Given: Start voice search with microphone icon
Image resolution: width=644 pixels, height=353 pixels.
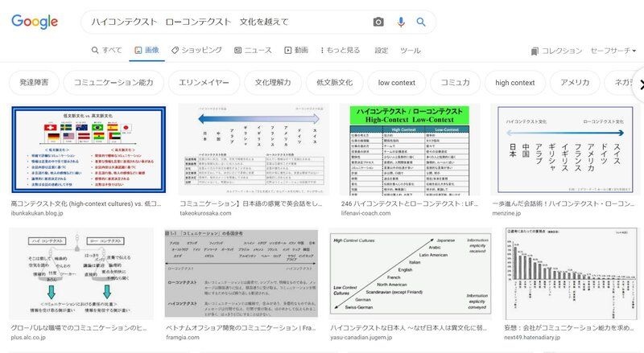Looking at the screenshot, I should (400, 22).
